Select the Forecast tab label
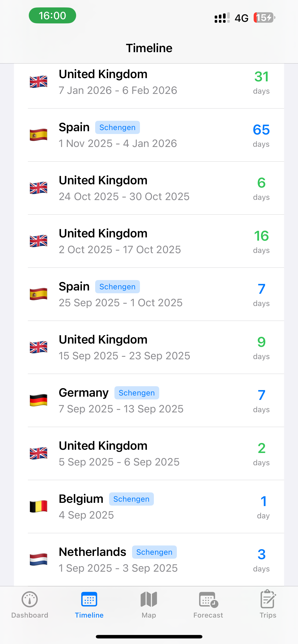 pos(208,615)
